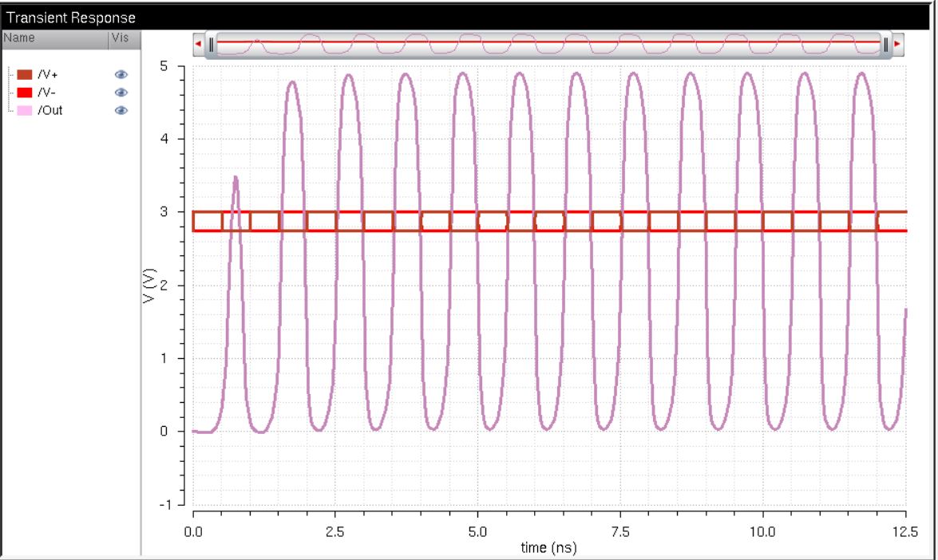Click the time (ns) axis label
938x560 pixels.
point(548,547)
